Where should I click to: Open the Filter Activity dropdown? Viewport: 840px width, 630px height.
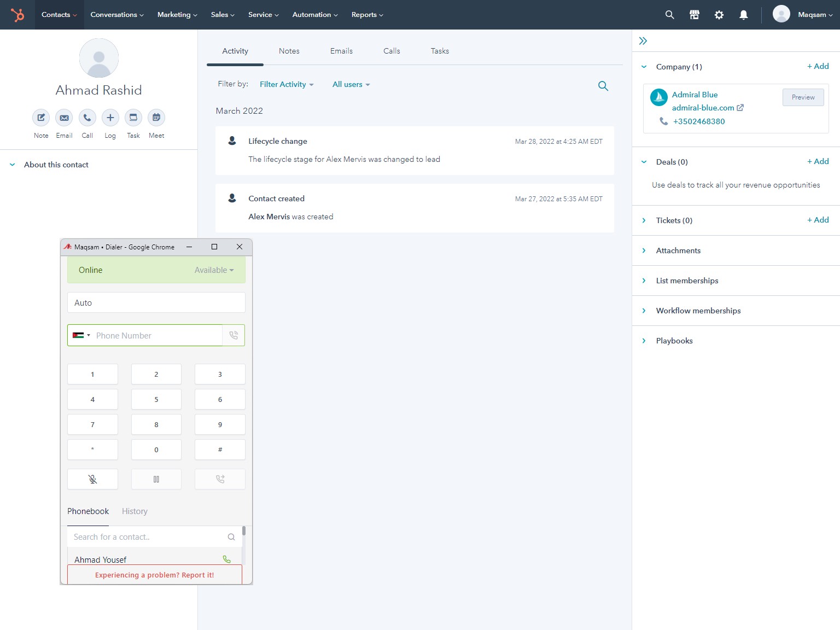point(287,84)
